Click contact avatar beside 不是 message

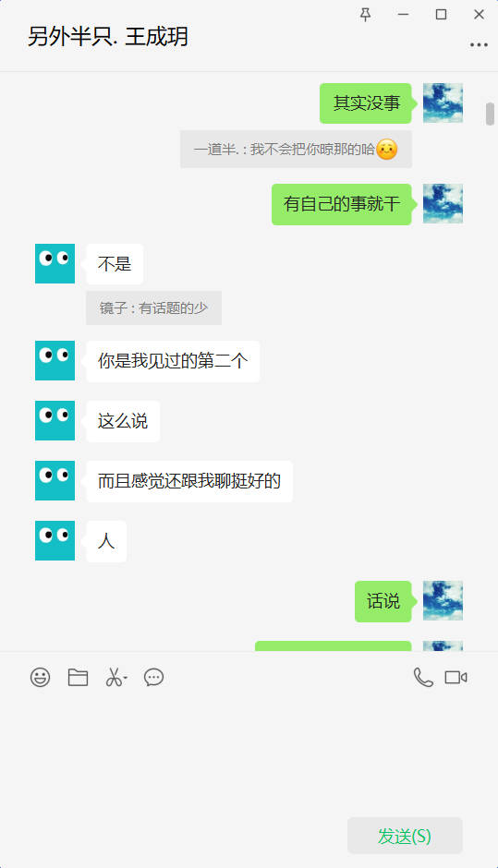[55, 263]
